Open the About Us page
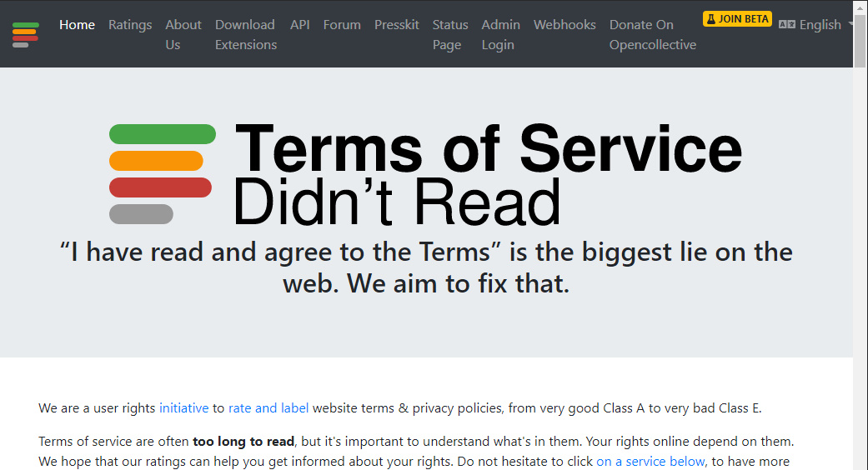The image size is (868, 470). tap(183, 35)
